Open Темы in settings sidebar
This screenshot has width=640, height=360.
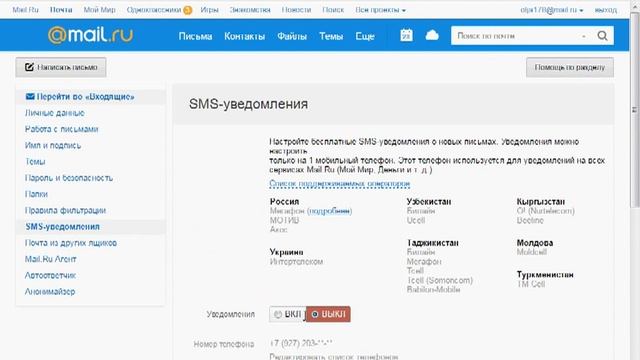click(35, 162)
